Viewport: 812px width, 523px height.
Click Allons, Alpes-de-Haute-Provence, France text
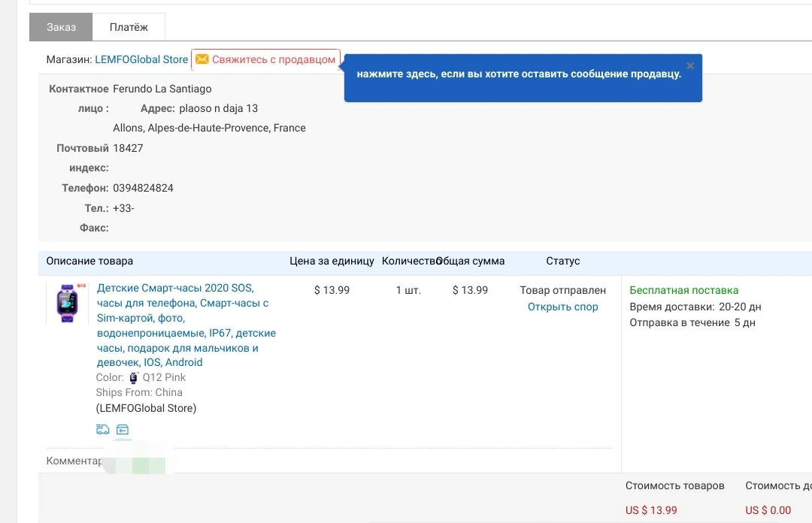tap(209, 128)
